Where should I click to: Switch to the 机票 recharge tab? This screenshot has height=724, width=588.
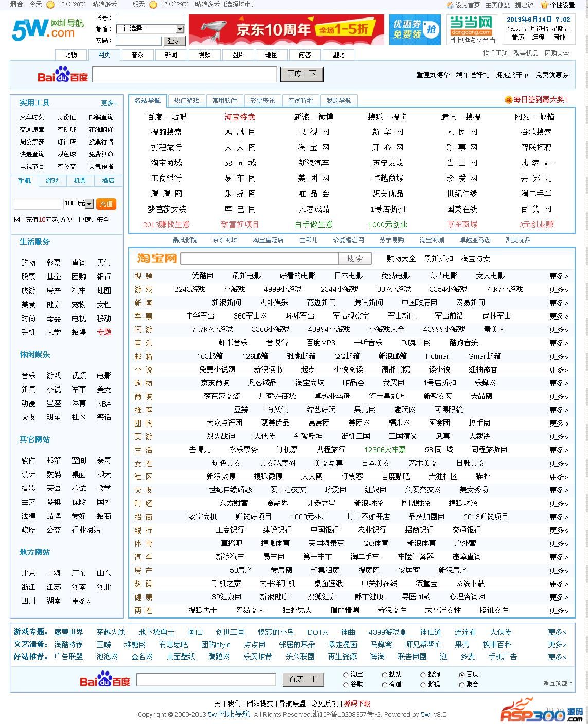(x=80, y=181)
